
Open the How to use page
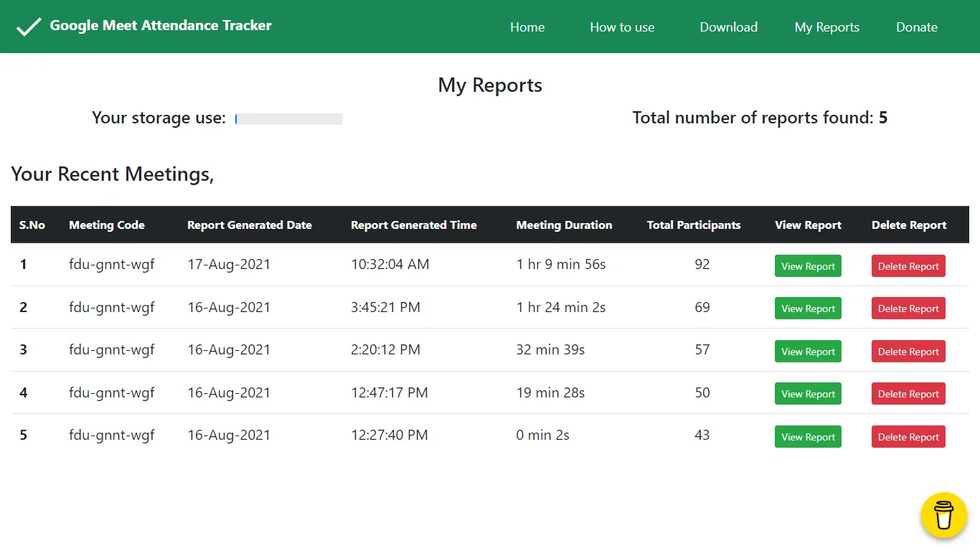621,27
